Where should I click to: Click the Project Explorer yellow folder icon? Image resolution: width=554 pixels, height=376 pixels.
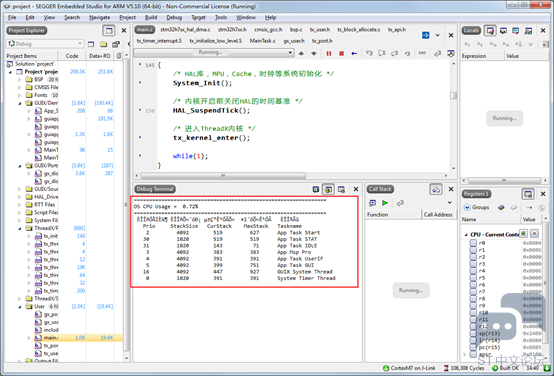click(x=104, y=44)
